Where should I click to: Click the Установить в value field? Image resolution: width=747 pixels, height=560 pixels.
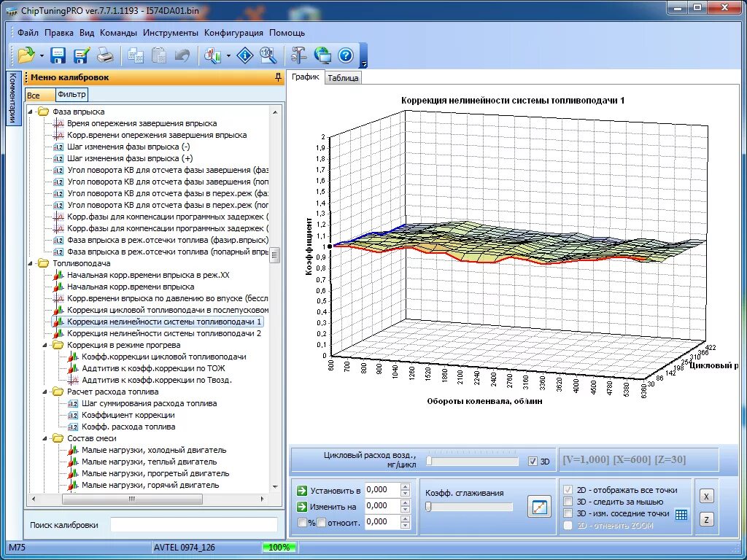click(382, 490)
